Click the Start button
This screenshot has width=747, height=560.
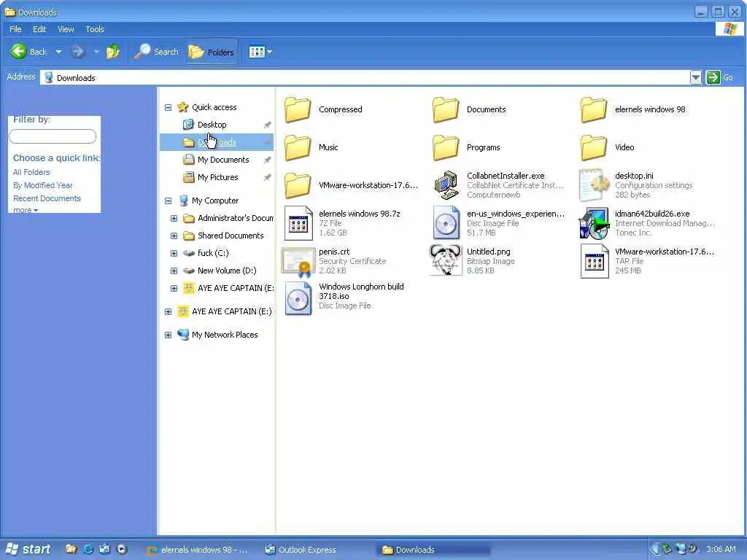(28, 549)
